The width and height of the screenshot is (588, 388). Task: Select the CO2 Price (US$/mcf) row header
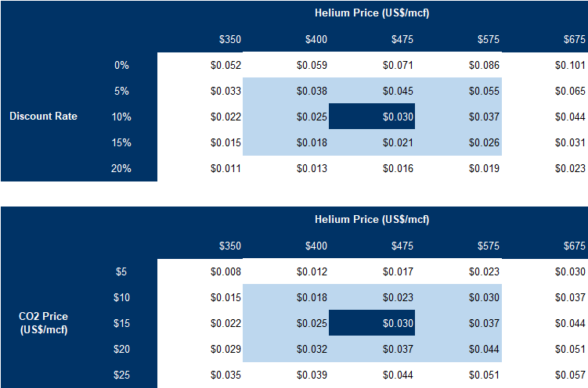pyautogui.click(x=43, y=323)
